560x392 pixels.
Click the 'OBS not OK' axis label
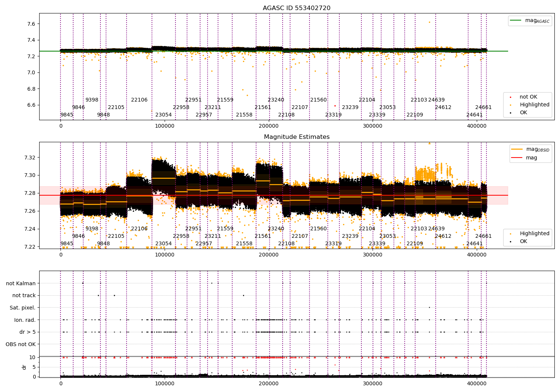tap(21, 344)
